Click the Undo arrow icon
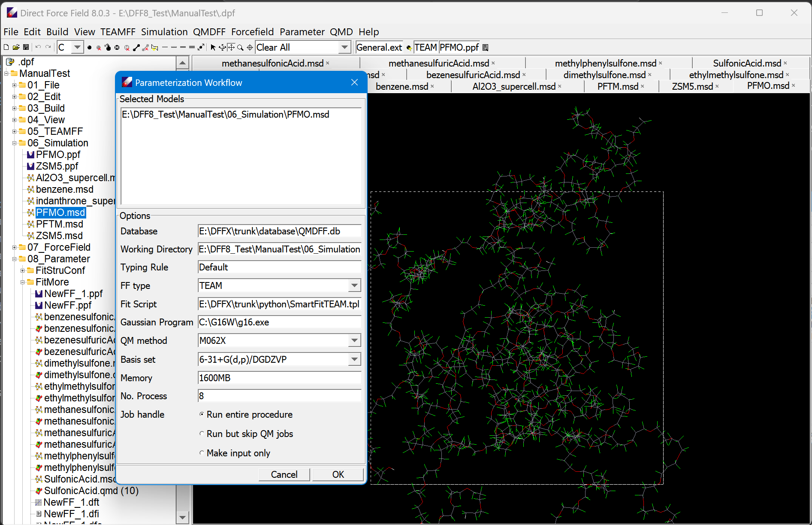The height and width of the screenshot is (525, 812). tap(38, 47)
